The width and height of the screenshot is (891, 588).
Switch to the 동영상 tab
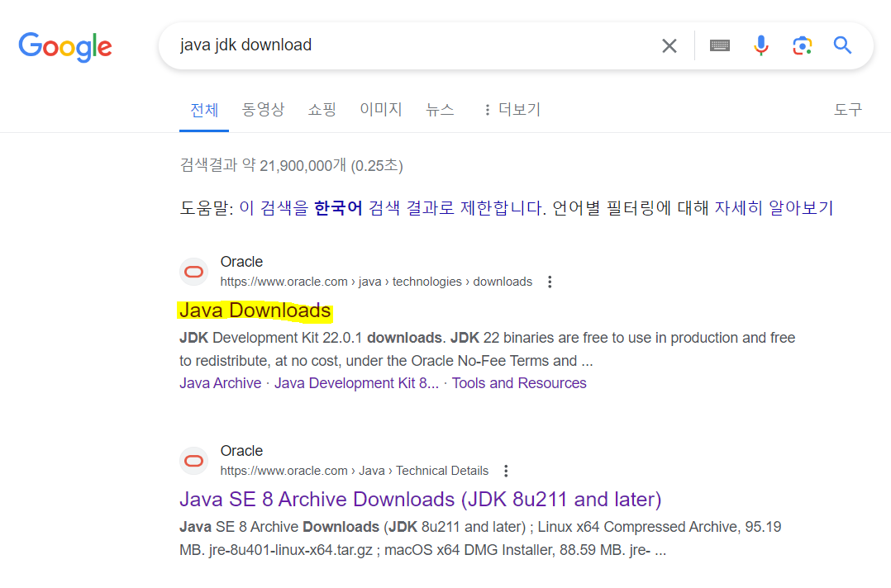(263, 110)
